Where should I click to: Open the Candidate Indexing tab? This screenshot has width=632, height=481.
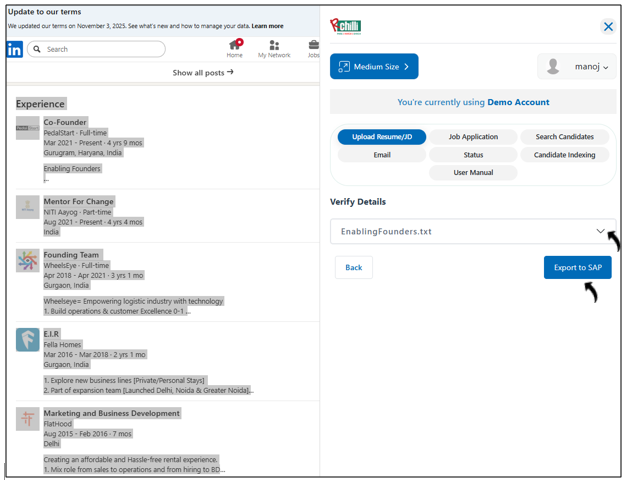click(x=564, y=155)
